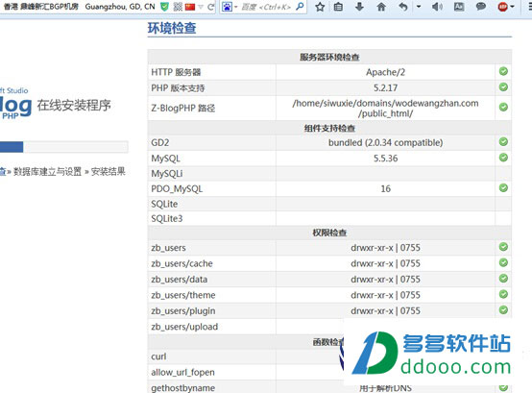532x393 pixels.
Task: Click the green check for HTTP 服务器 row
Action: coord(503,71)
